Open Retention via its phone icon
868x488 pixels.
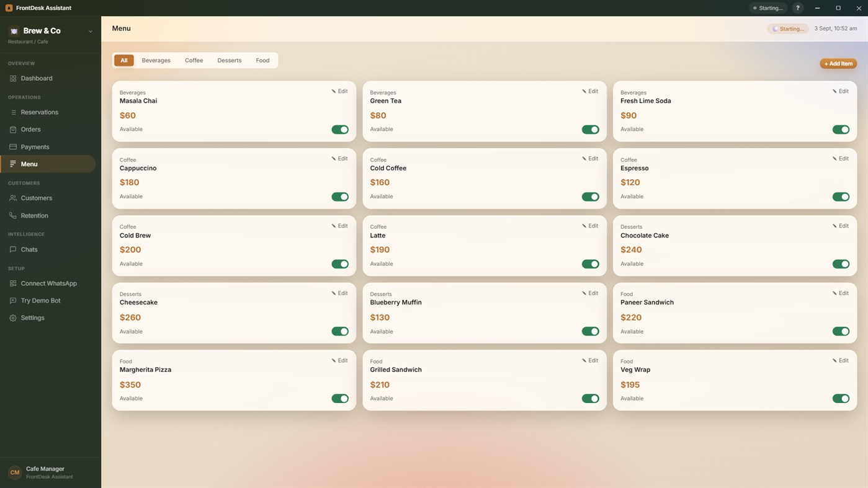pyautogui.click(x=13, y=216)
